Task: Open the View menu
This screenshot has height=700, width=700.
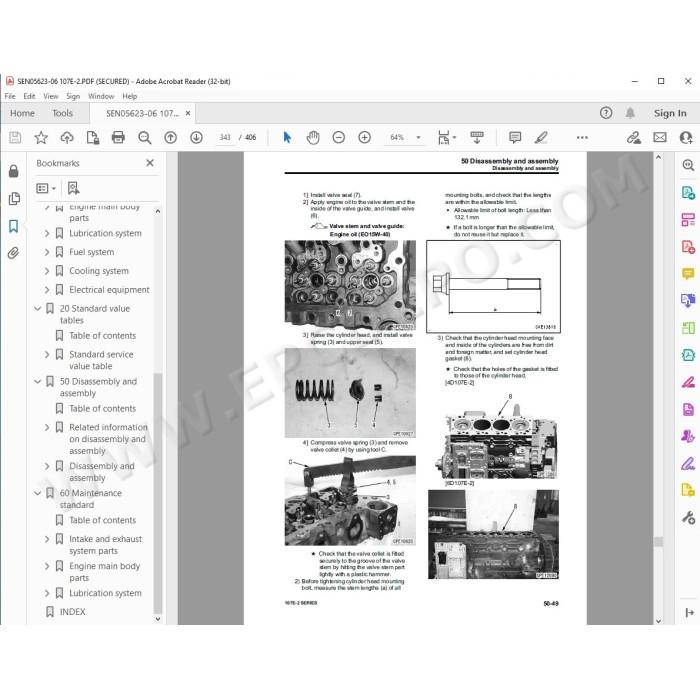Action: click(x=51, y=96)
